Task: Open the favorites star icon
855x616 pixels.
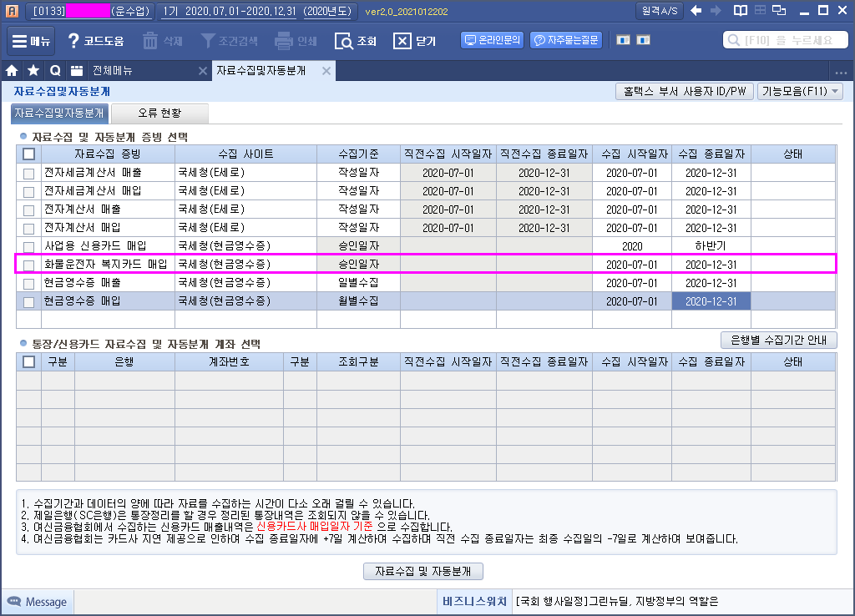Action: [x=33, y=71]
